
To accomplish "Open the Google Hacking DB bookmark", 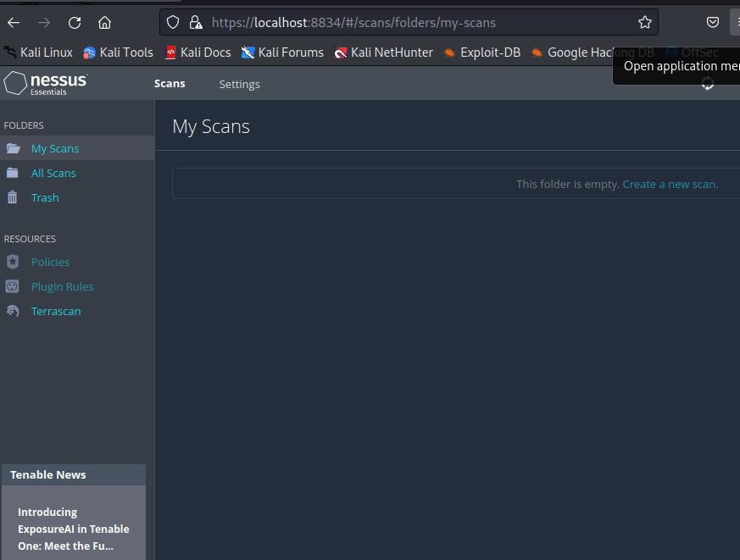I will [593, 53].
